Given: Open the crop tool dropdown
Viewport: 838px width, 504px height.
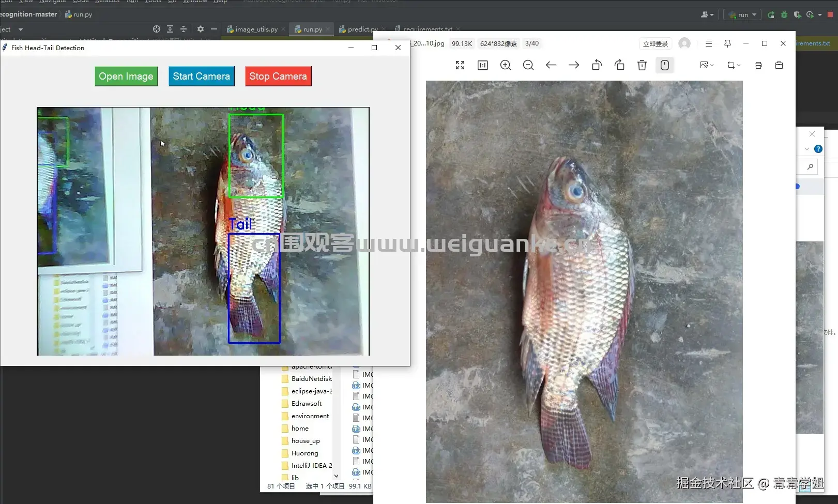Looking at the screenshot, I should [x=734, y=65].
